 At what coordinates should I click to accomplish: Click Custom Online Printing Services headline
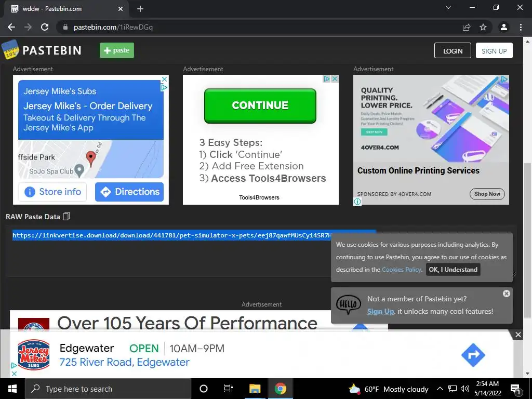click(x=418, y=170)
